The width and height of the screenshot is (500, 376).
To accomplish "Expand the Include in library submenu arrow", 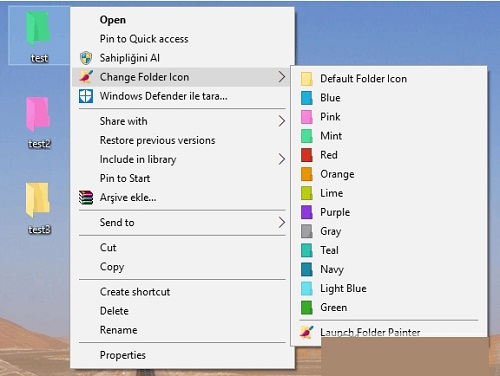I will pos(282,159).
